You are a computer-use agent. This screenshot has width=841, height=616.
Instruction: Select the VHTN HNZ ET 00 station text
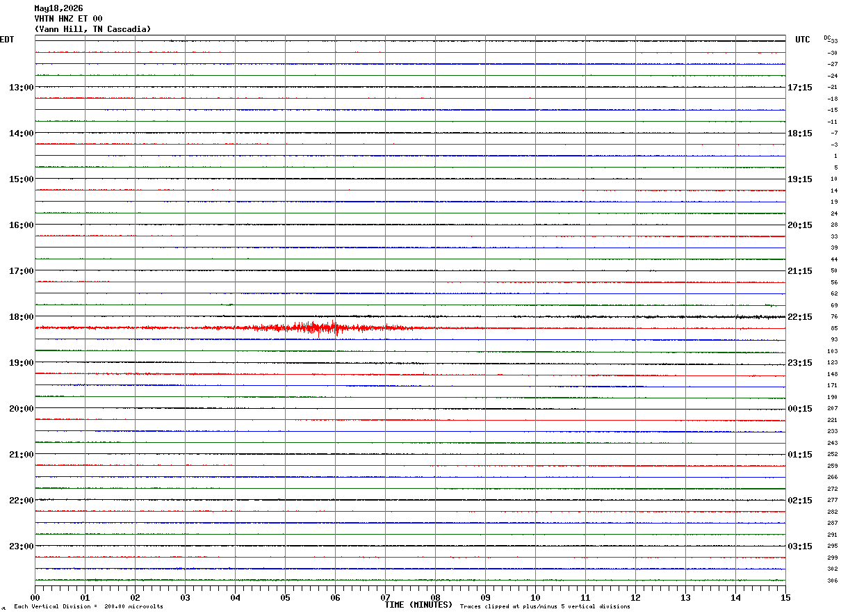(68, 19)
